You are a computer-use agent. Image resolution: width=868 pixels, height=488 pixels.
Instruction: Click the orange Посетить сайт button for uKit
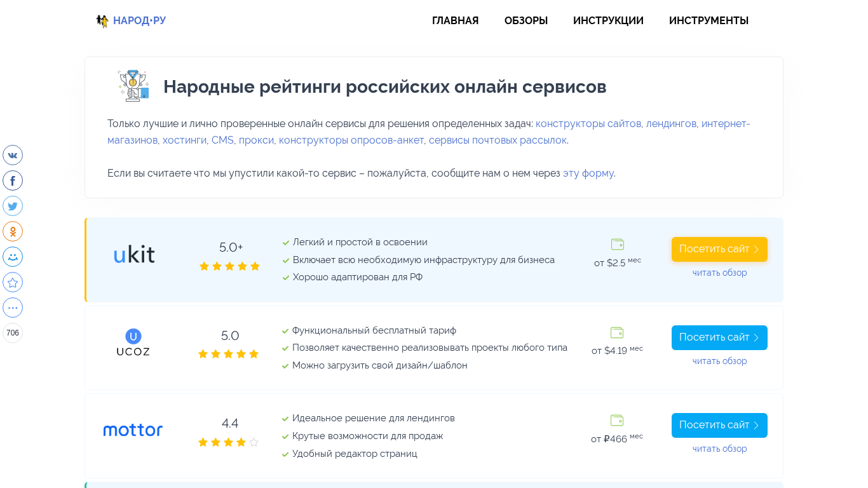(x=719, y=249)
